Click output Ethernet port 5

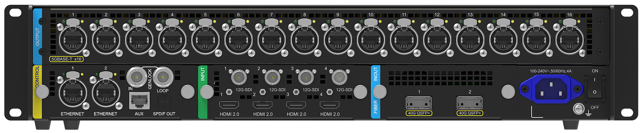205,40
